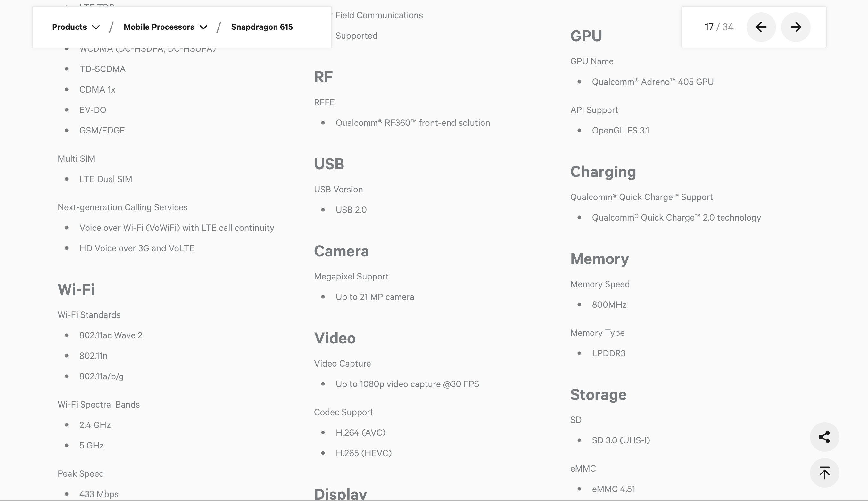The width and height of the screenshot is (868, 501).
Task: Select the Snapdragon 615 breadcrumb
Action: [x=262, y=27]
